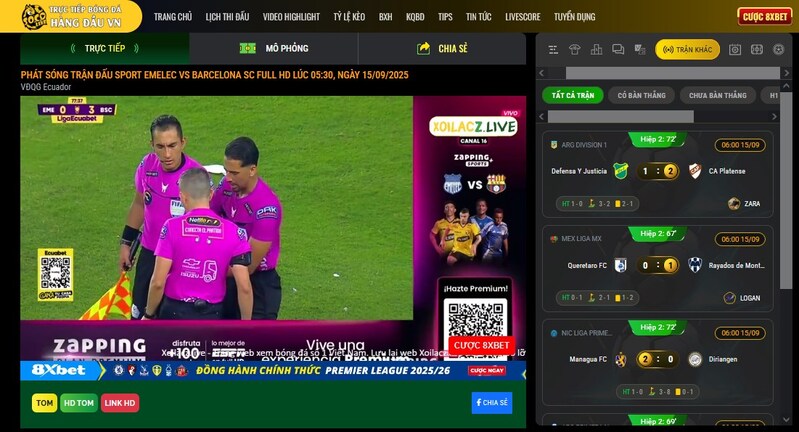The height and width of the screenshot is (432, 799).
Task: Open the chat bubbles icon
Action: [x=618, y=49]
